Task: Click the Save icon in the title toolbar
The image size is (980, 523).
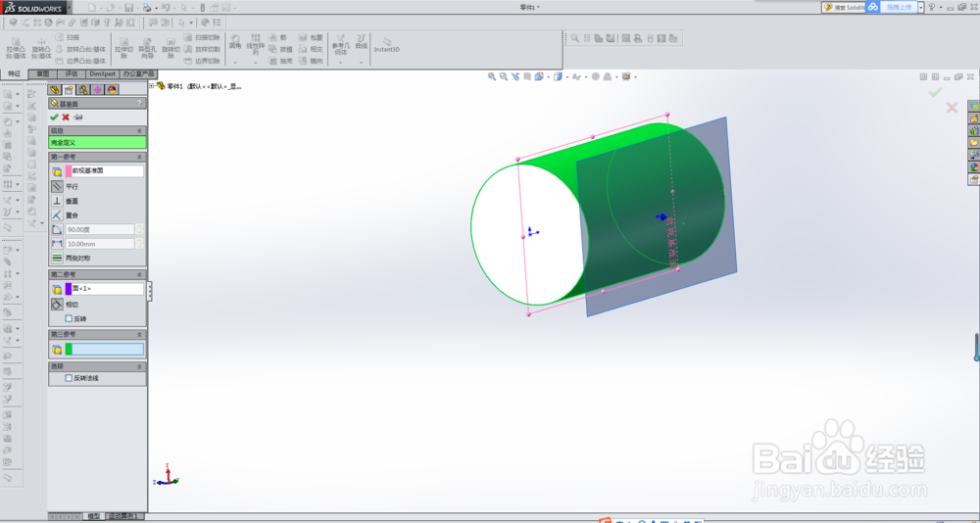Action: (128, 8)
